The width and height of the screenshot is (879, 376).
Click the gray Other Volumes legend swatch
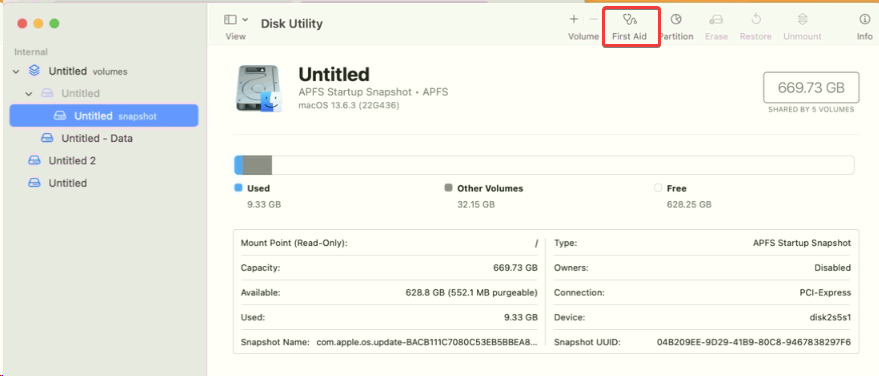click(x=448, y=188)
